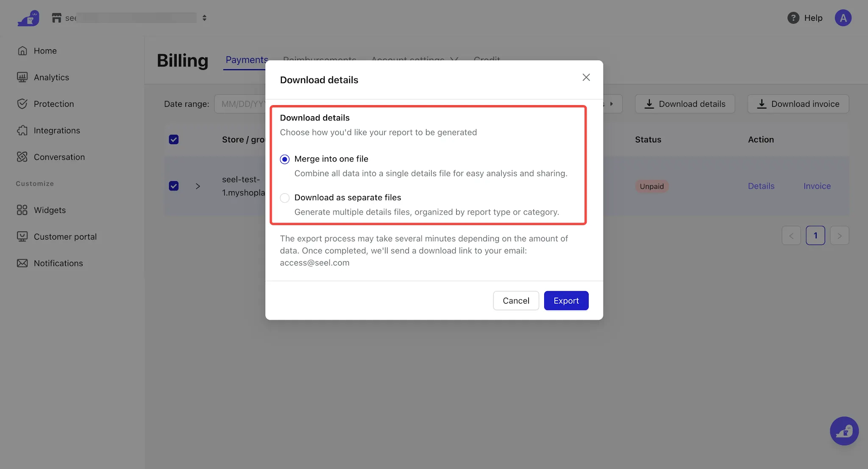
Task: Expand the seel-test store row chevron
Action: pos(198,186)
